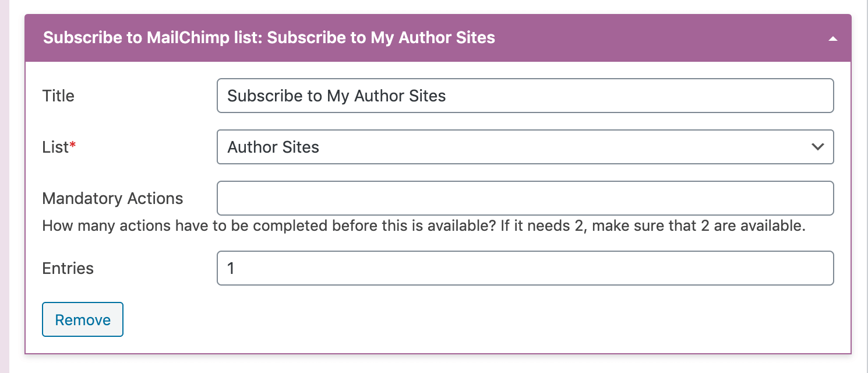Click the Entries label
The image size is (868, 373).
67,268
